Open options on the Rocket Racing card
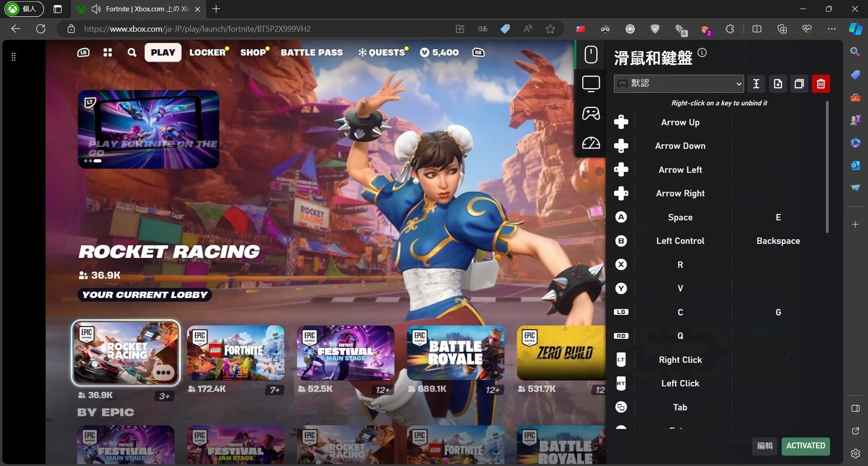 click(x=163, y=372)
